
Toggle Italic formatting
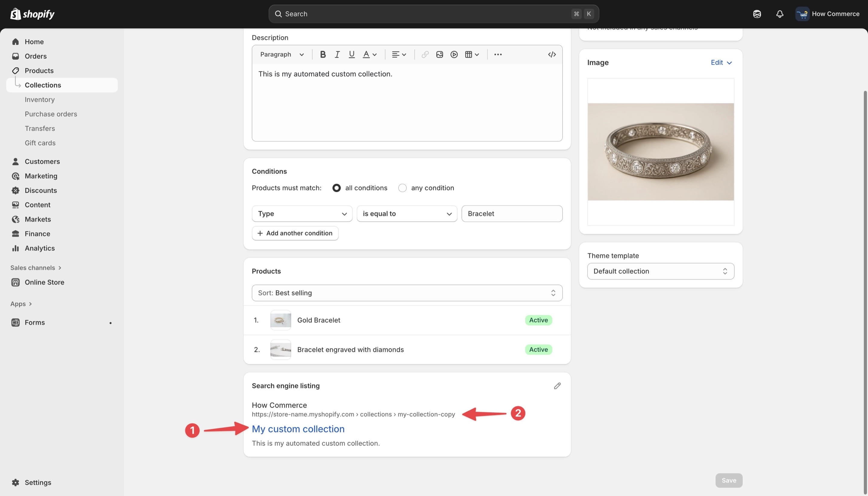point(337,55)
